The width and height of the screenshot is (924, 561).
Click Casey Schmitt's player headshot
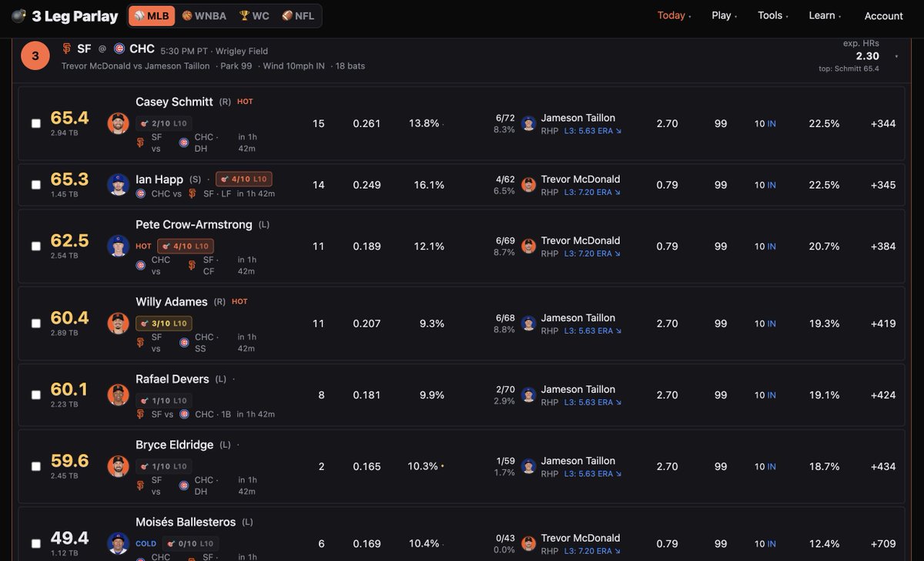pyautogui.click(x=118, y=123)
